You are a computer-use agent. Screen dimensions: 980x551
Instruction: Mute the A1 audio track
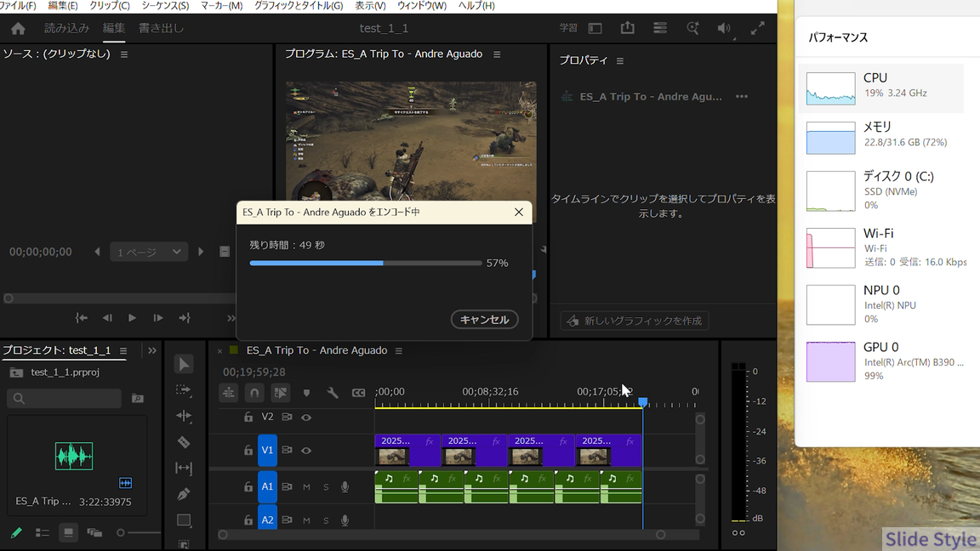click(306, 487)
